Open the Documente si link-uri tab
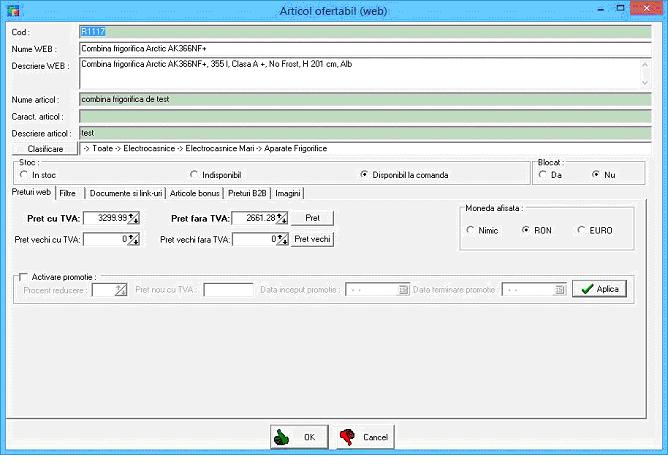Image resolution: width=668 pixels, height=473 pixels. pyautogui.click(x=125, y=193)
